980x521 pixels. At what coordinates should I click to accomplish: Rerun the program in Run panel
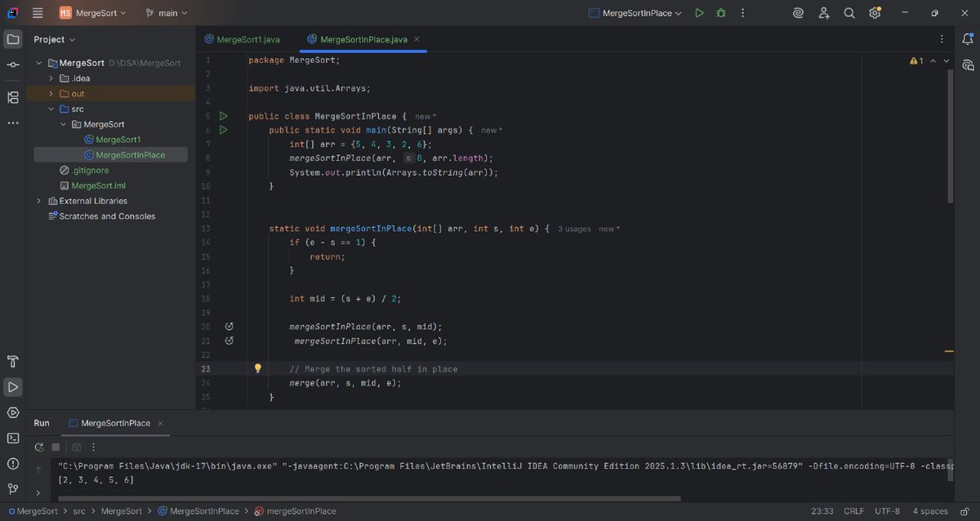click(39, 447)
